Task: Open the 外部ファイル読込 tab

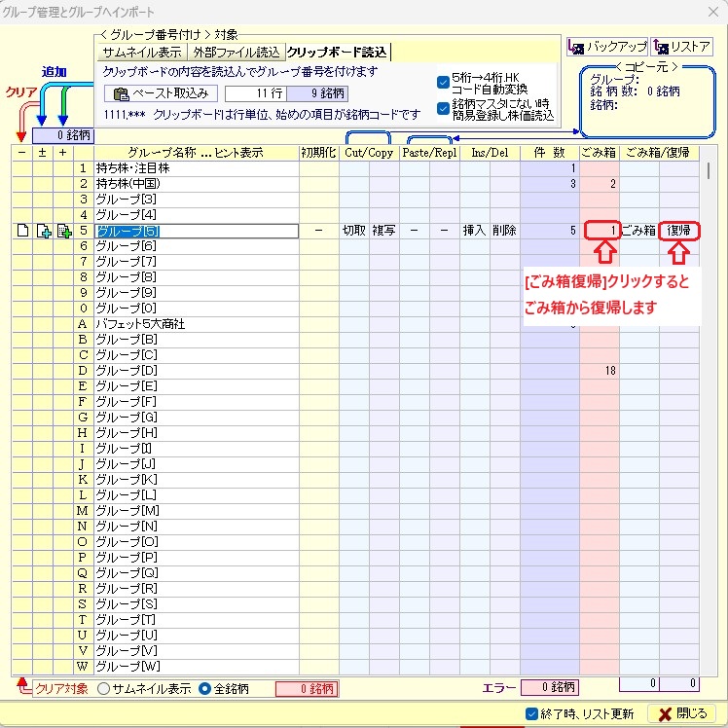Action: [x=237, y=53]
